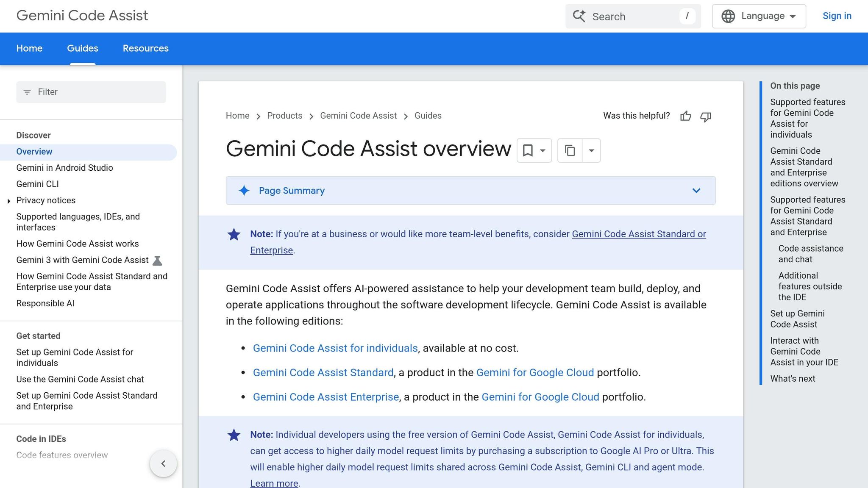Image resolution: width=868 pixels, height=488 pixels.
Task: Open the Gemini Code Assist Standard bullet link
Action: coord(323,373)
